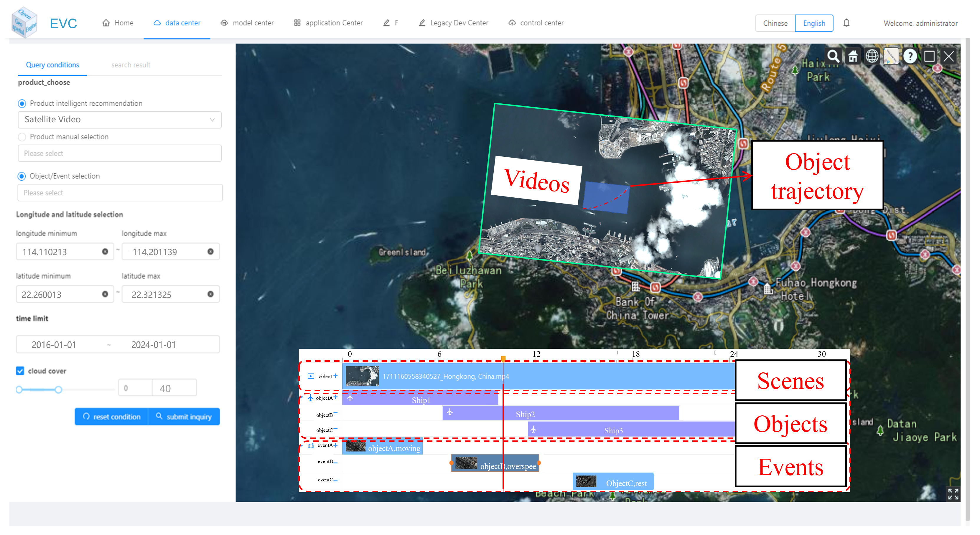Image resolution: width=980 pixels, height=535 pixels.
Task: Select Product manual selection radio
Action: pyautogui.click(x=22, y=137)
